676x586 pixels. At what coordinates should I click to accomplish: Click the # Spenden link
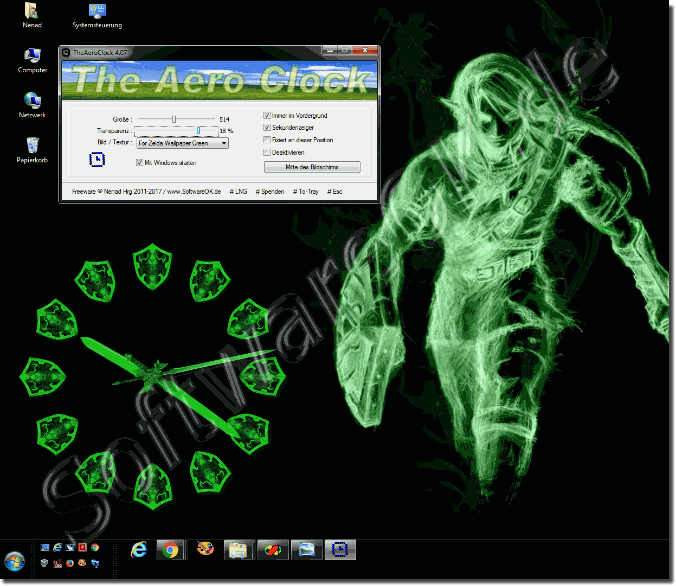270,191
